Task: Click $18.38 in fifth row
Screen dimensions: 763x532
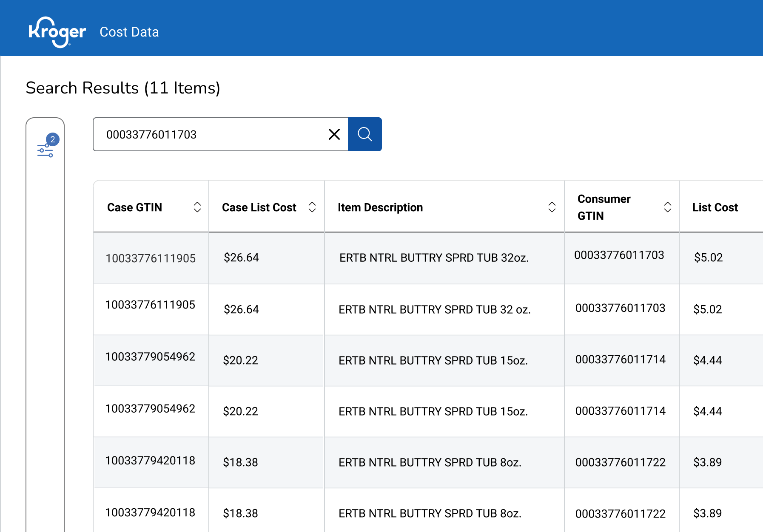Action: [x=240, y=462]
